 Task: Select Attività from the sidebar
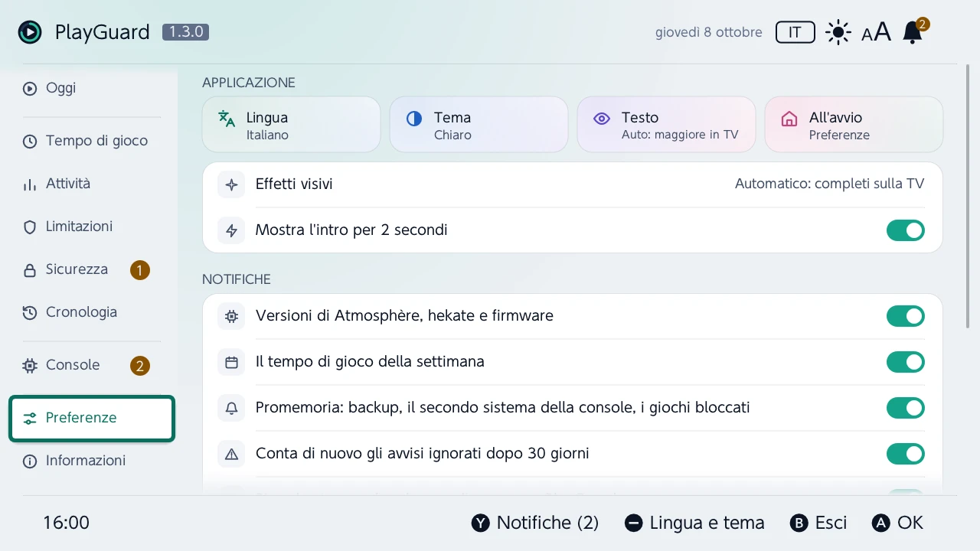point(92,184)
